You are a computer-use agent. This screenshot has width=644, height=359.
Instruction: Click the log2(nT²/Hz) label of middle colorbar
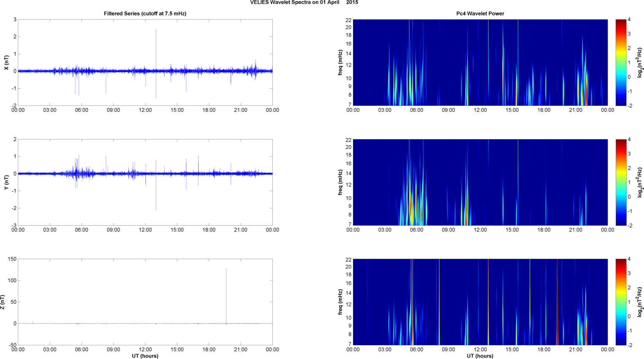(641, 182)
